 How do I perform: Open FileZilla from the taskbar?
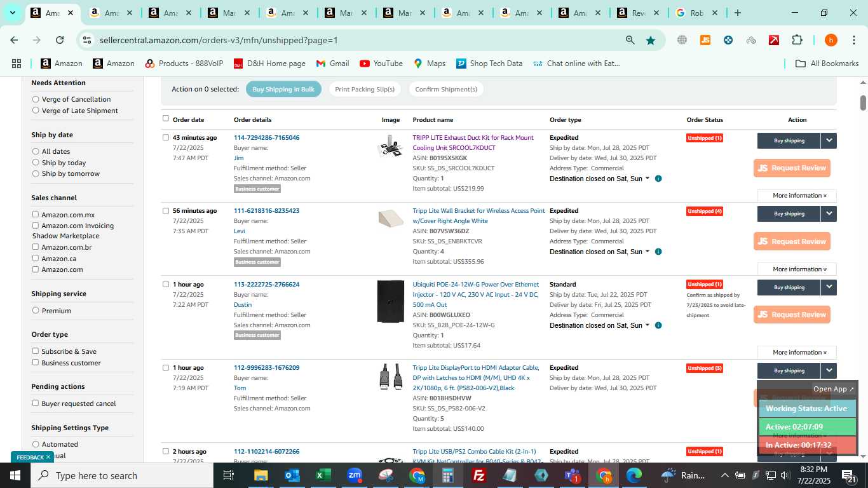[x=479, y=475]
